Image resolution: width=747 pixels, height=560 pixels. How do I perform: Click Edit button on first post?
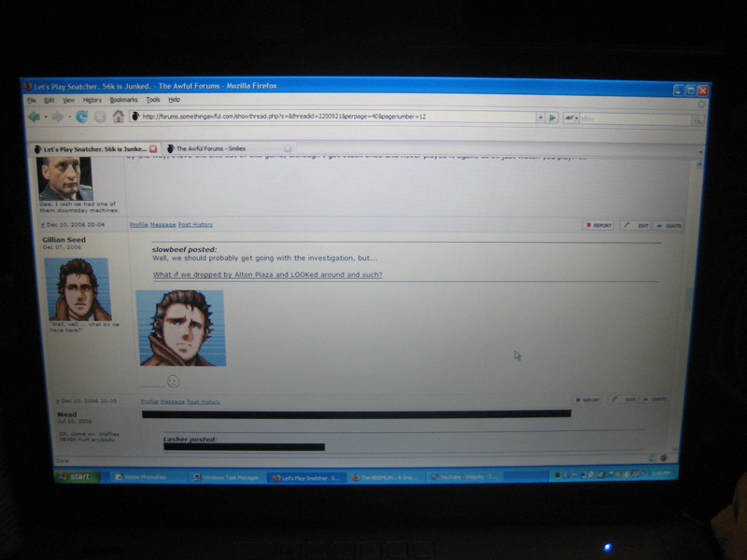pyautogui.click(x=636, y=225)
